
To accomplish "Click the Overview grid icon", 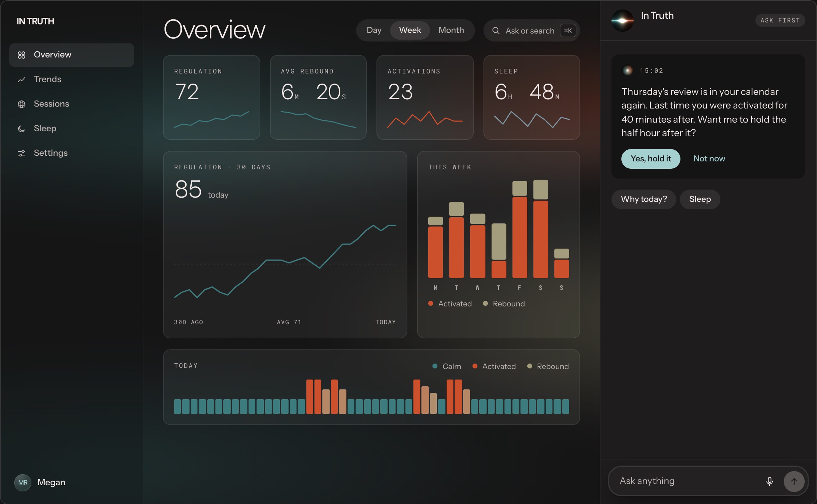I will click(21, 55).
